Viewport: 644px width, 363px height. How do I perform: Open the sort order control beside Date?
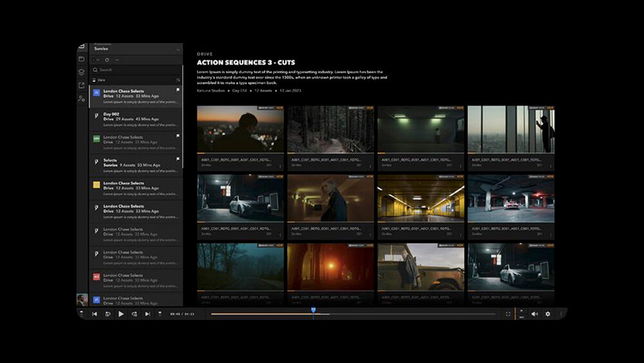click(176, 80)
